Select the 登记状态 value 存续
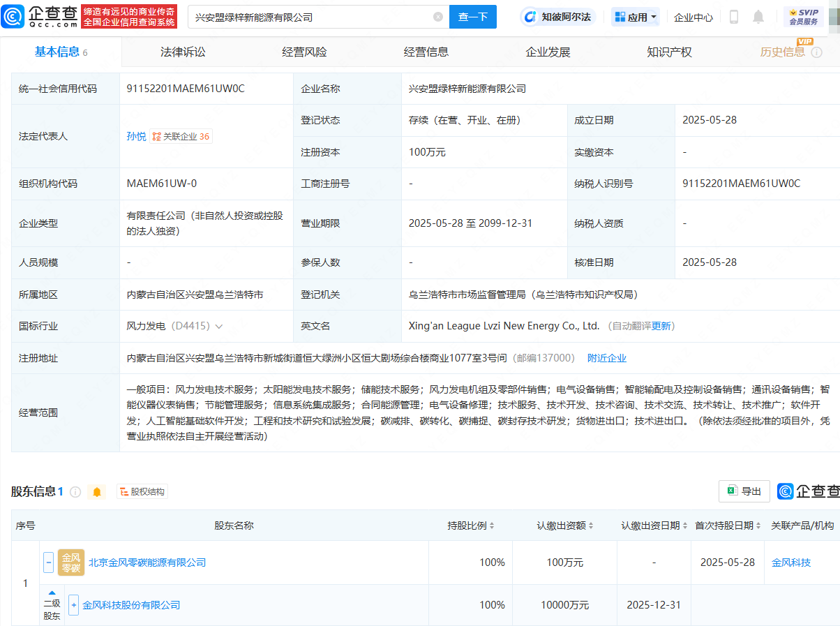The height and width of the screenshot is (626, 840). pos(465,120)
